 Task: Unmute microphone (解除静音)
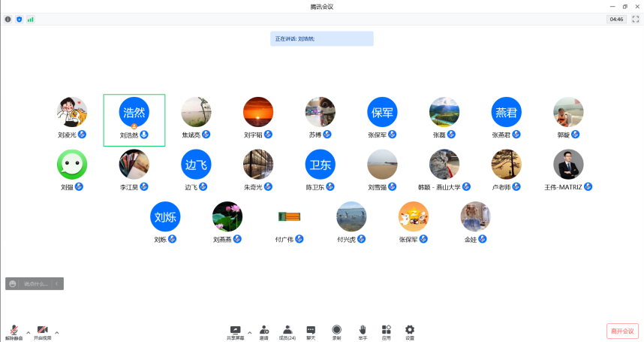tap(14, 331)
